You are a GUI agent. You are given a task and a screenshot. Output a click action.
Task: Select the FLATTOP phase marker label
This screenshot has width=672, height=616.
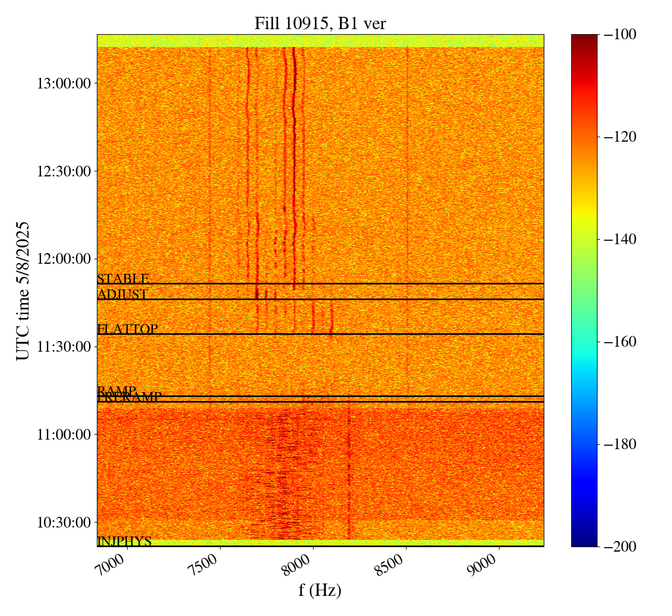click(128, 329)
